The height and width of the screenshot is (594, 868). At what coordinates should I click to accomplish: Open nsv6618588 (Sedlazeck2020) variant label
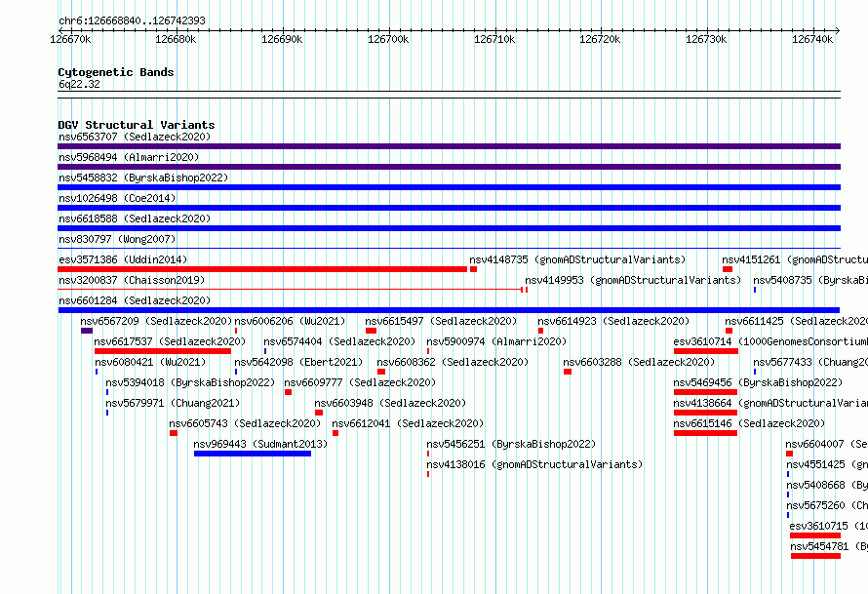(135, 218)
